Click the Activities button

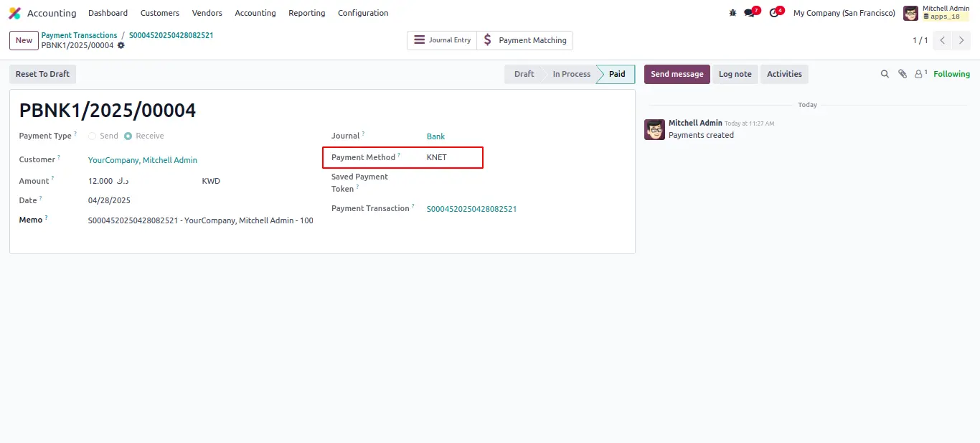pos(784,74)
